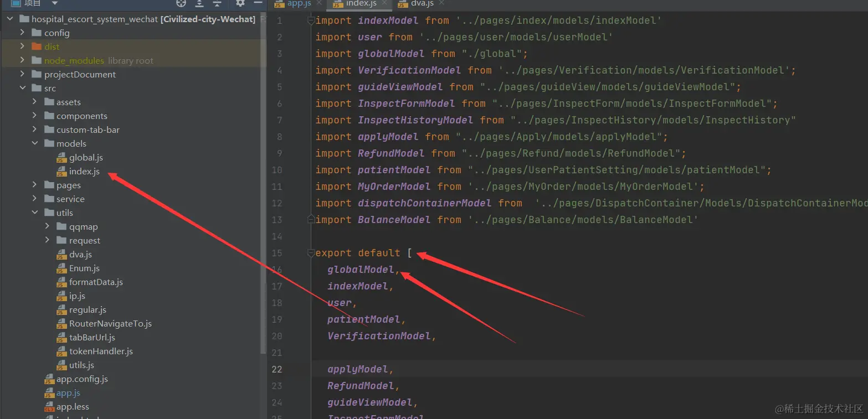The height and width of the screenshot is (419, 868).
Task: Expand the projectDocument folder
Action: [22, 74]
